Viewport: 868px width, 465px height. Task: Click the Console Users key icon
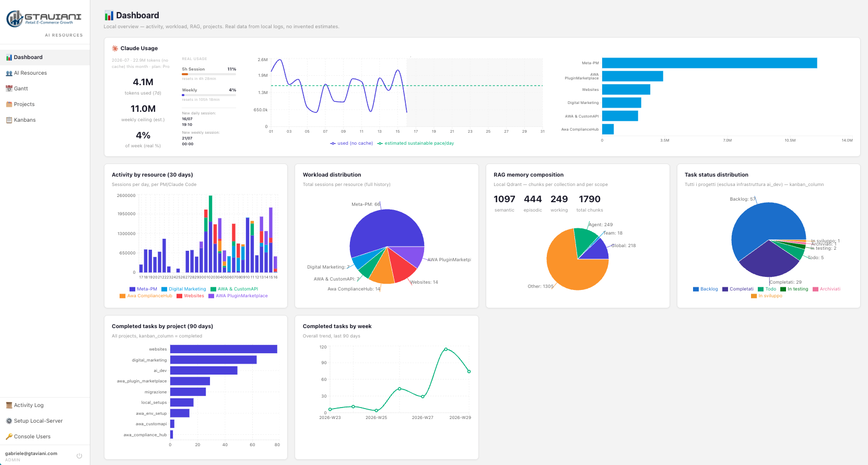tap(9, 437)
